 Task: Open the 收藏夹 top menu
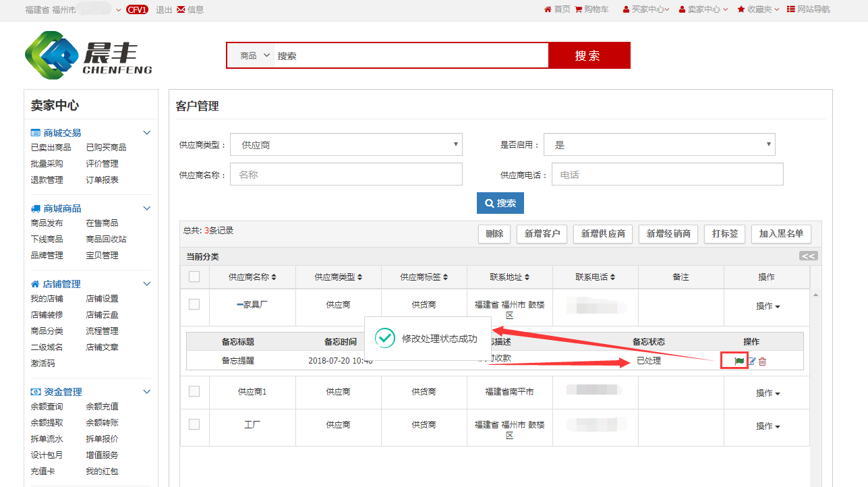[759, 9]
